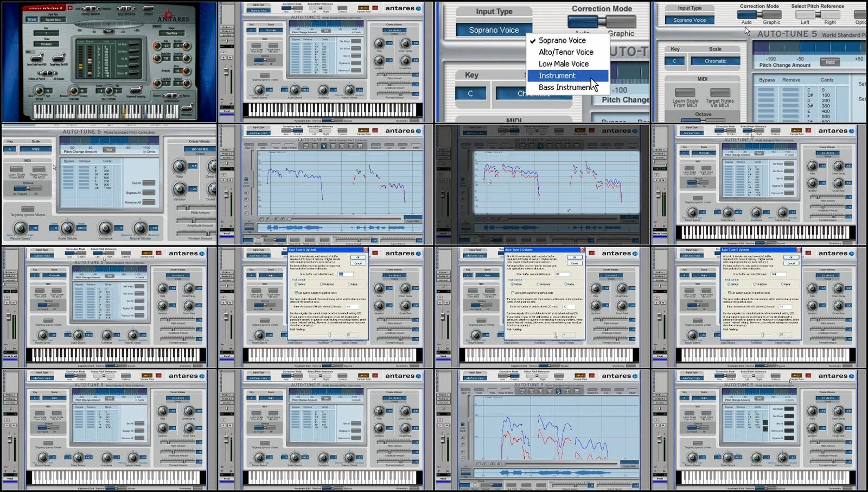Click Target Notes Via MIDI in C Chromatic close-up
Viewport: 868px width, 492px height.
[x=719, y=93]
